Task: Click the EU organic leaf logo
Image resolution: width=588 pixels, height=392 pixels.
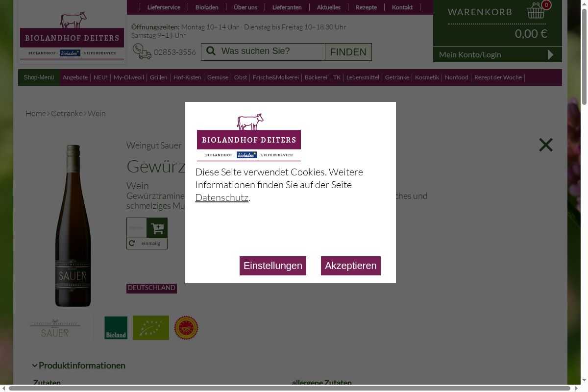Action: click(150, 328)
